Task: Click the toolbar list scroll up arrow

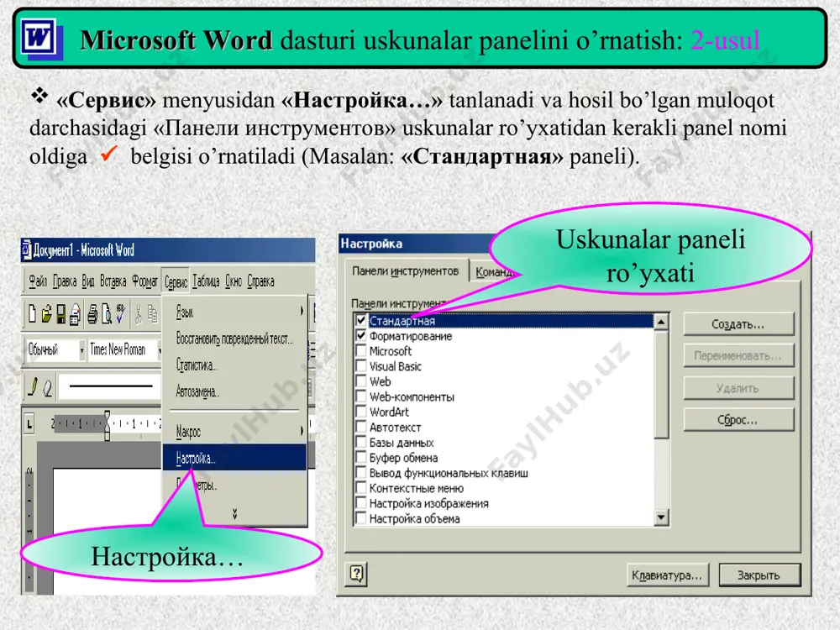Action: 662,322
